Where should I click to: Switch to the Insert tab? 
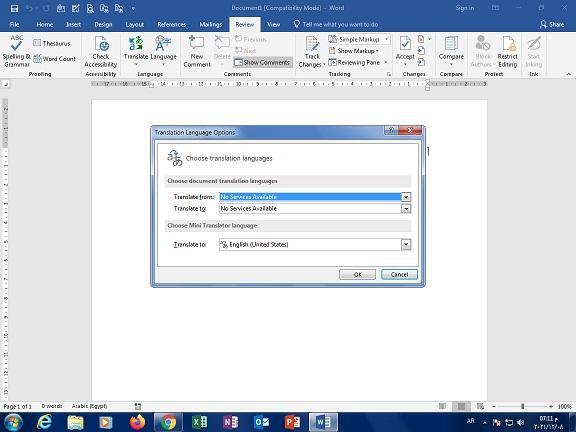click(x=73, y=25)
